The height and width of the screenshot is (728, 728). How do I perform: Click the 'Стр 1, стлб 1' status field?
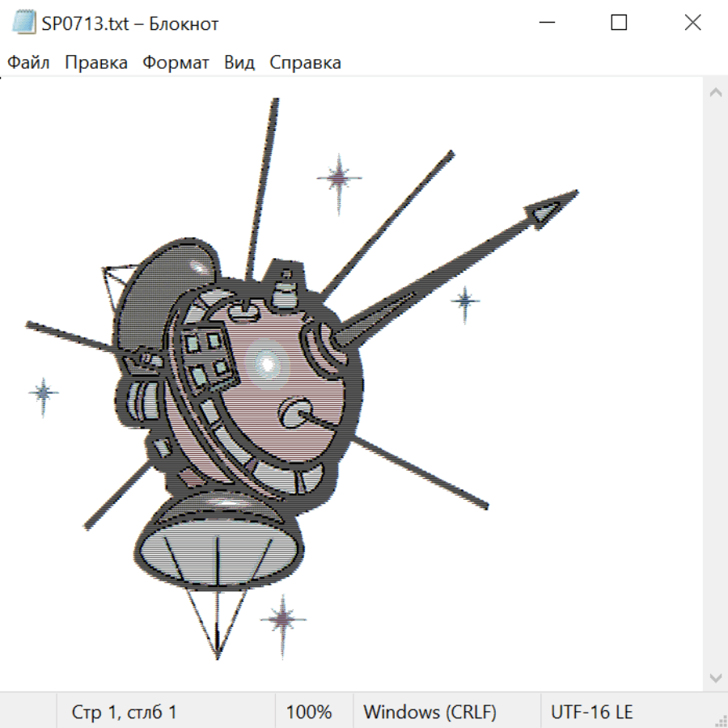[125, 712]
